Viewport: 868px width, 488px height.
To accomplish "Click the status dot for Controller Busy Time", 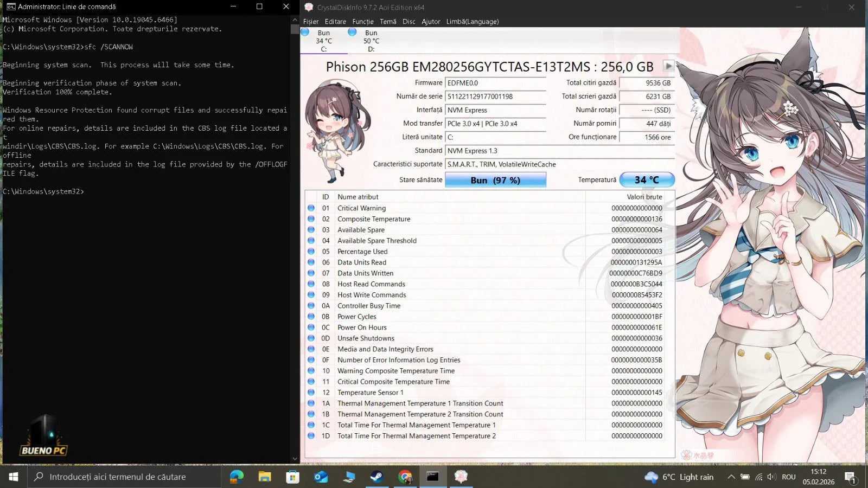I will [311, 305].
